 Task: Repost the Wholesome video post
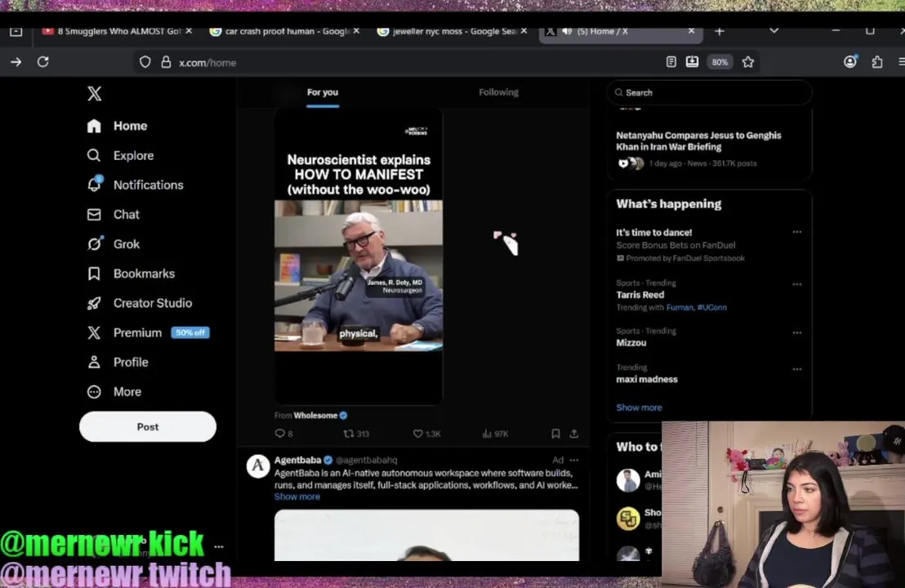pyautogui.click(x=356, y=434)
